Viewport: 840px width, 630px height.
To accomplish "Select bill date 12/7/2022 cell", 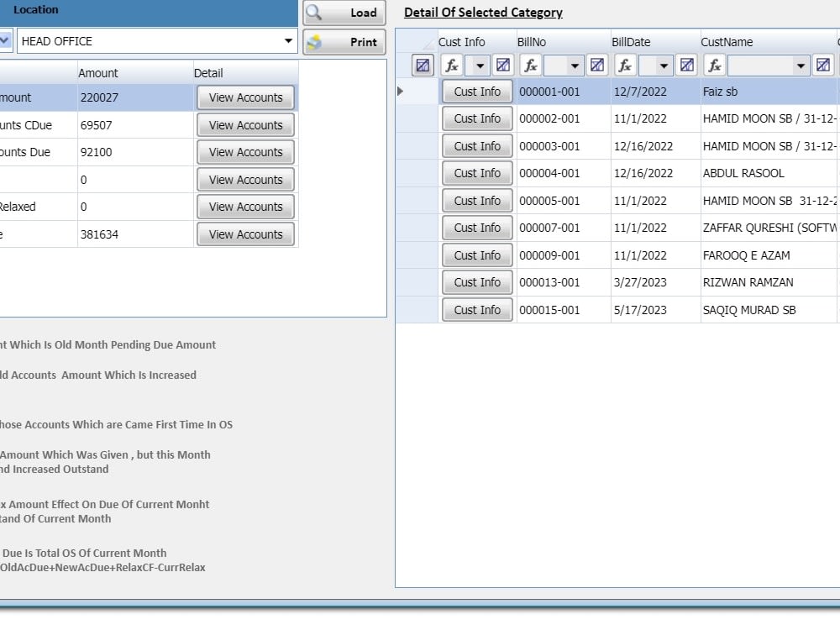I will click(x=656, y=92).
